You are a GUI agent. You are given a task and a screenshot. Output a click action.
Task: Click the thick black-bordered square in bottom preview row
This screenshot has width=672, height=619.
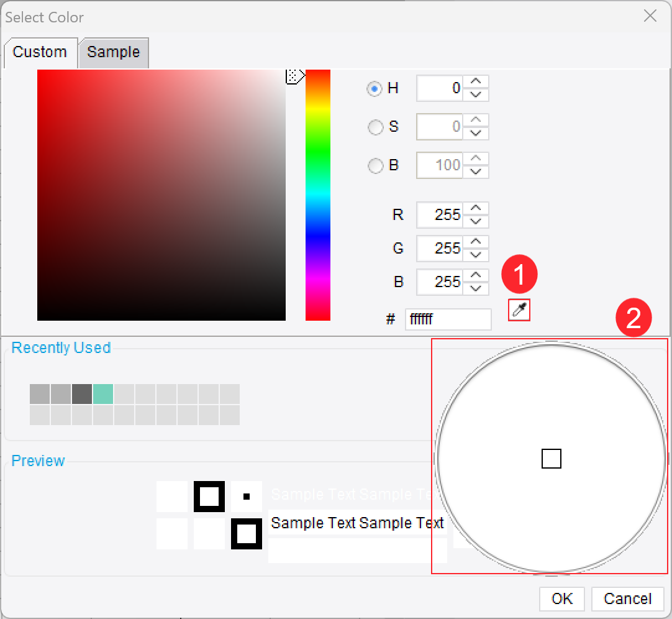point(247,534)
